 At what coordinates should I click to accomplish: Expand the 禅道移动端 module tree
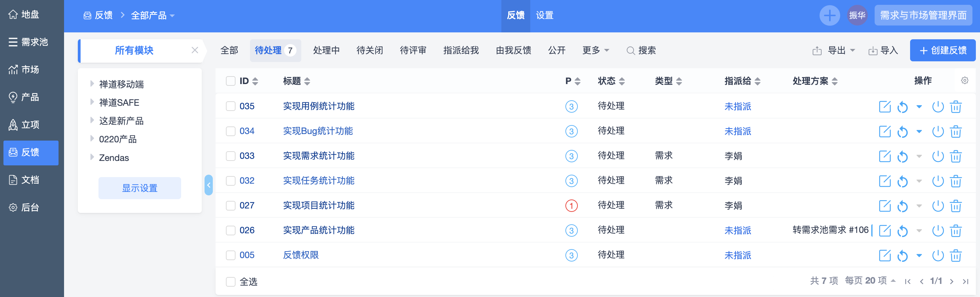tap(92, 84)
